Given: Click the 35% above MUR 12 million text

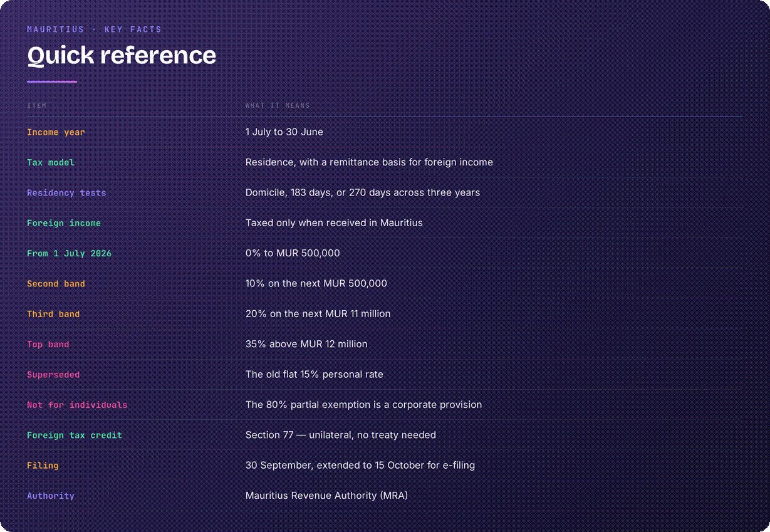Looking at the screenshot, I should tap(306, 344).
